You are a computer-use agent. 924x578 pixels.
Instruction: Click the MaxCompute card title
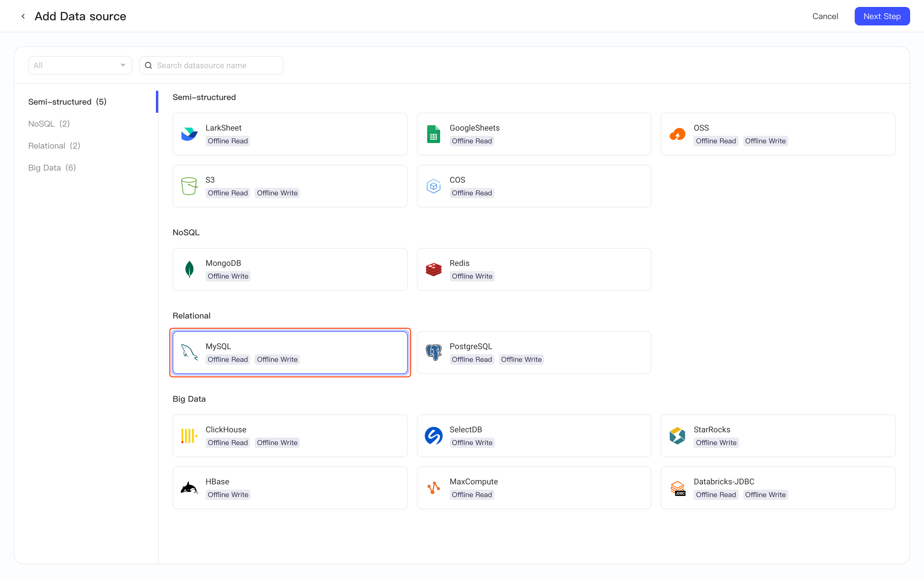click(x=474, y=482)
